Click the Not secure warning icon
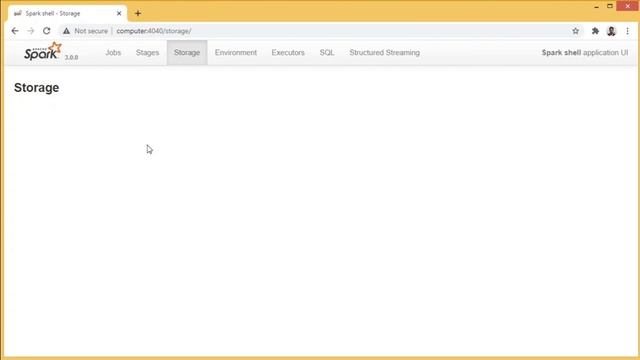The image size is (640, 360). (x=66, y=31)
